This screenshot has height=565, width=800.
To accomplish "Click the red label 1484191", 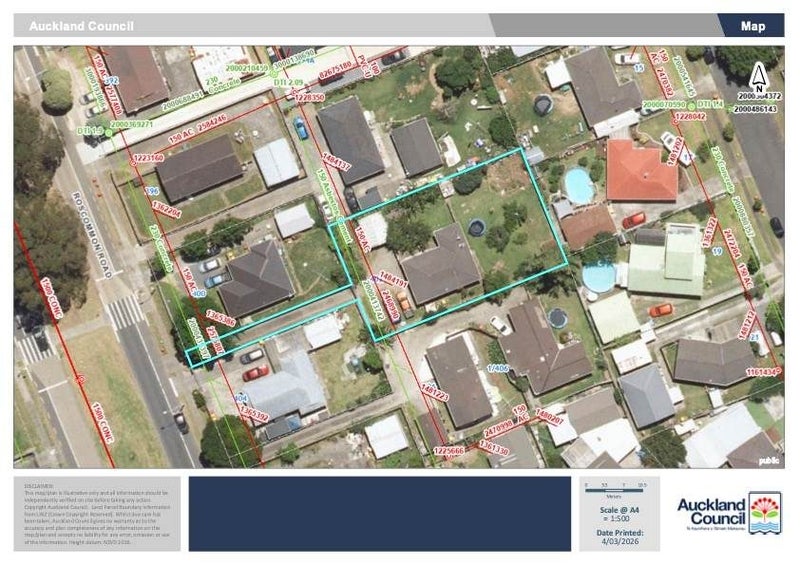I will [393, 280].
